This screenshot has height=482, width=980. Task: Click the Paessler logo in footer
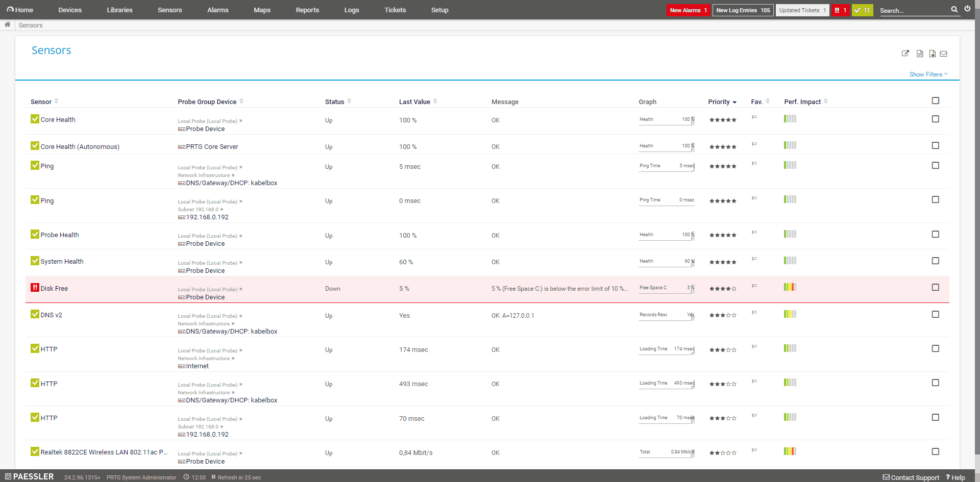point(29,476)
